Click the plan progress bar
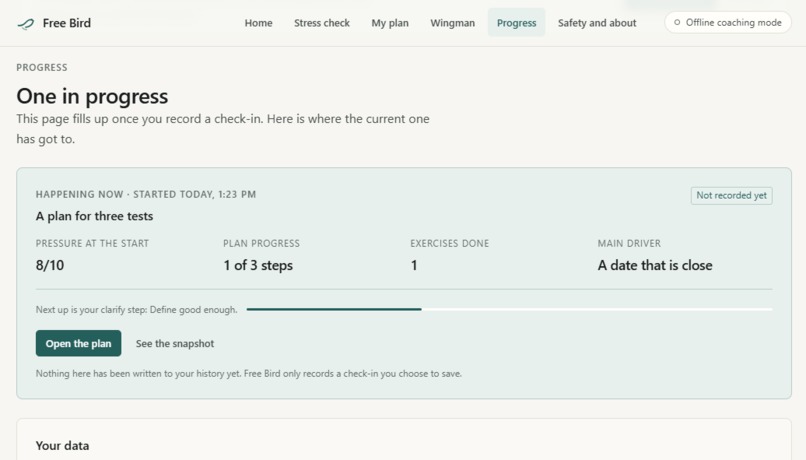 (x=509, y=309)
